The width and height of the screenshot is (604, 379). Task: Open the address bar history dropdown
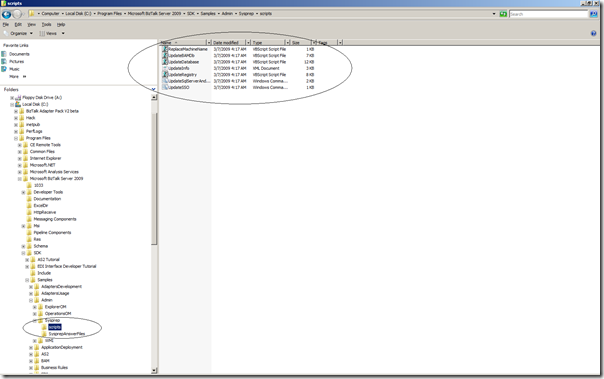(x=494, y=14)
